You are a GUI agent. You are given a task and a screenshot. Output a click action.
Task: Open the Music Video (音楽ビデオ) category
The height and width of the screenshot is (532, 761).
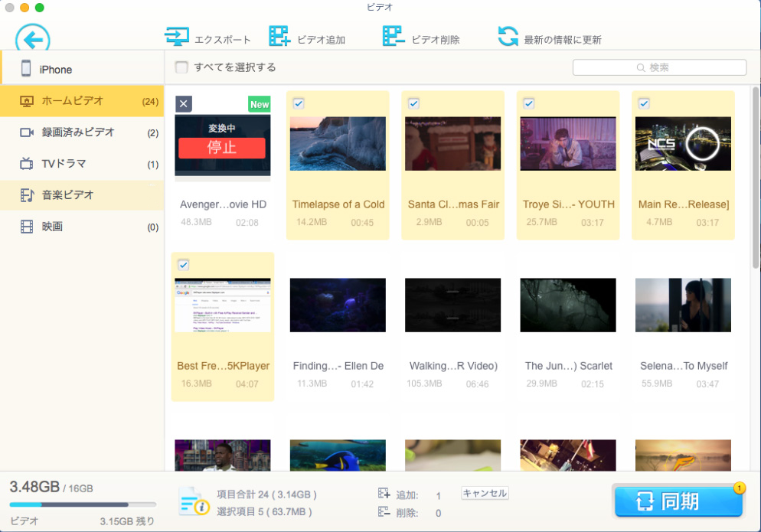coord(82,195)
